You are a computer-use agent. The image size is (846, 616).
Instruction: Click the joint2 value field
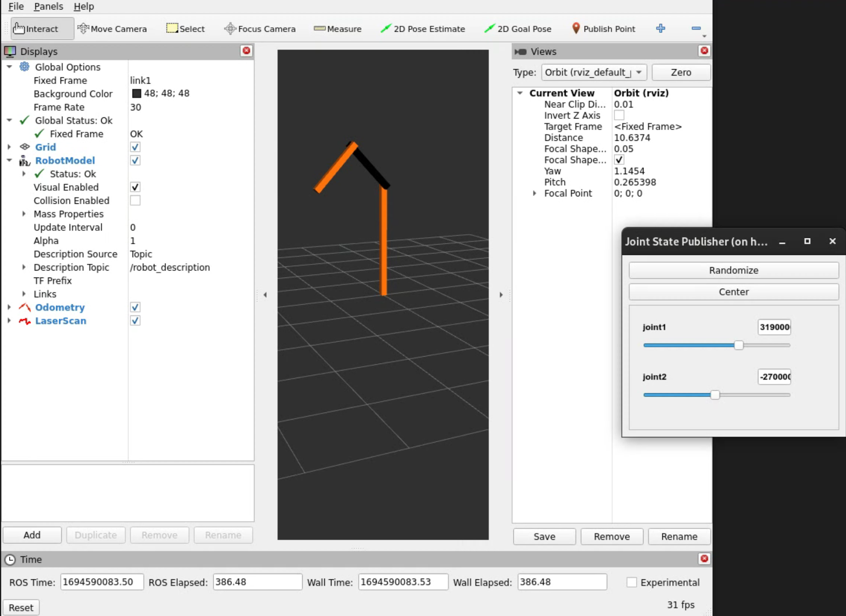774,377
